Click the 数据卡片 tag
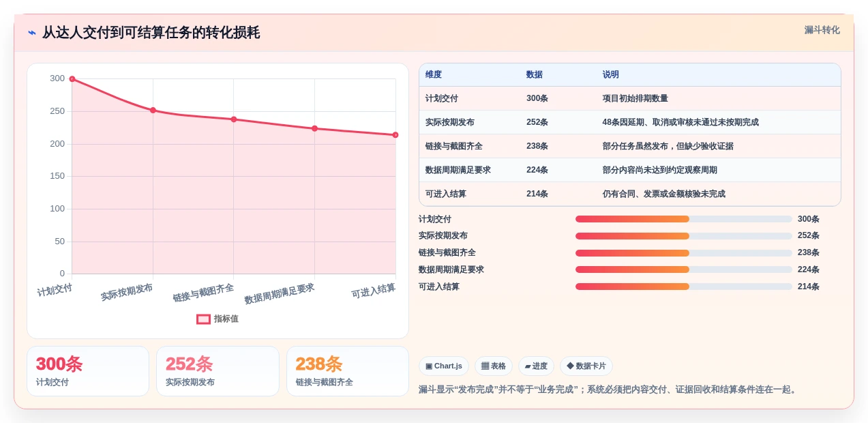The height and width of the screenshot is (423, 868). click(x=586, y=366)
